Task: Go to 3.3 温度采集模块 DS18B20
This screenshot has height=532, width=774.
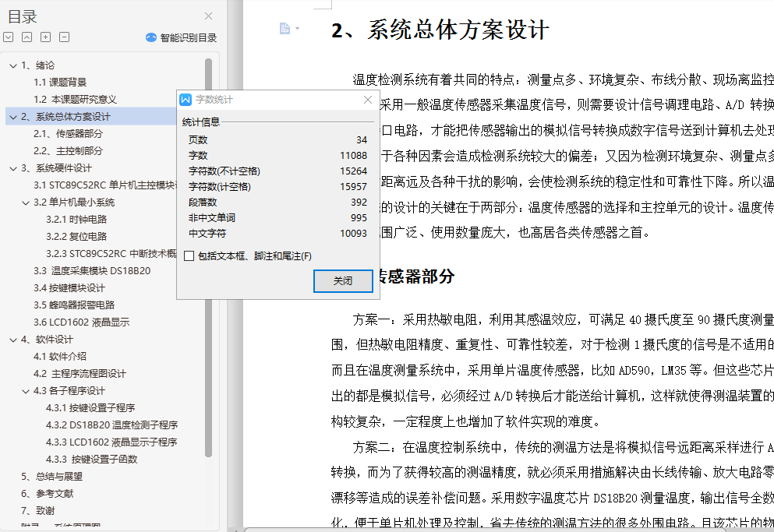Action: point(92,271)
